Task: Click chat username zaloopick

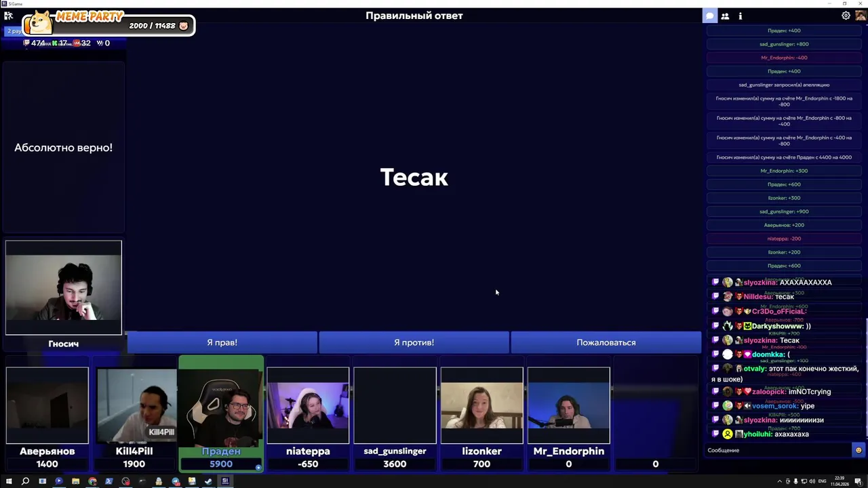Action: 769,392
